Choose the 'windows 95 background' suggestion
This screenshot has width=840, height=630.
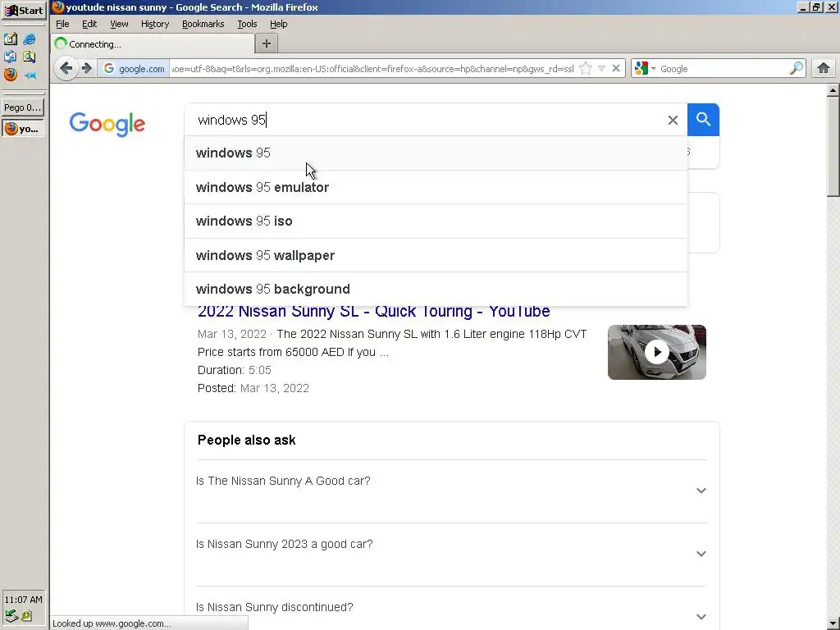tap(436, 290)
